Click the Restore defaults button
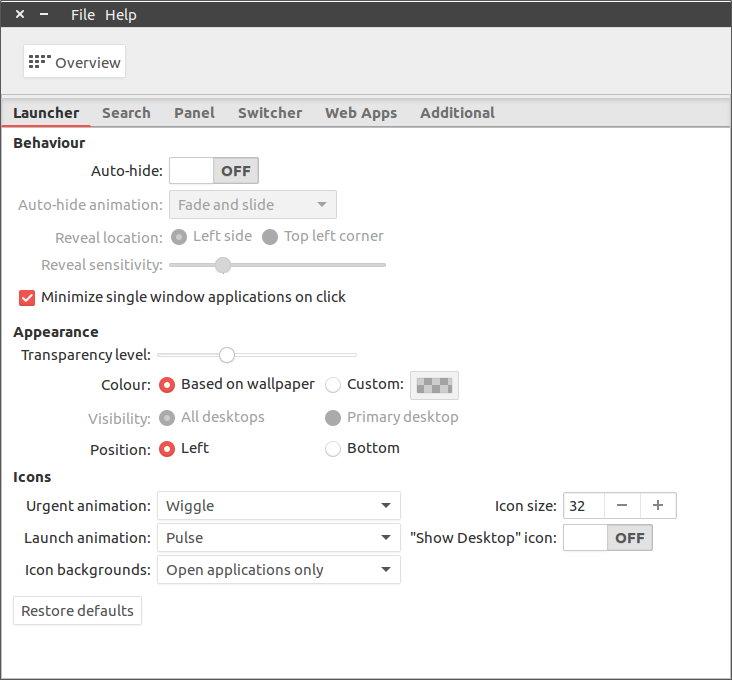The width and height of the screenshot is (732, 680). coord(77,610)
